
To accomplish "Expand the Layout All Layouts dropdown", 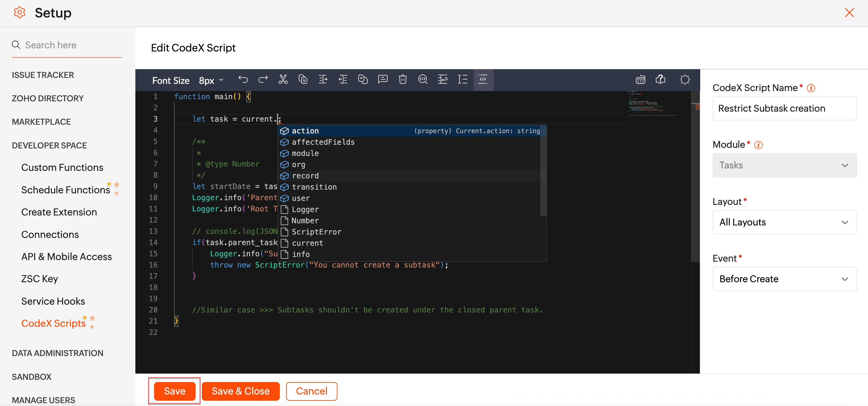I will pos(784,222).
